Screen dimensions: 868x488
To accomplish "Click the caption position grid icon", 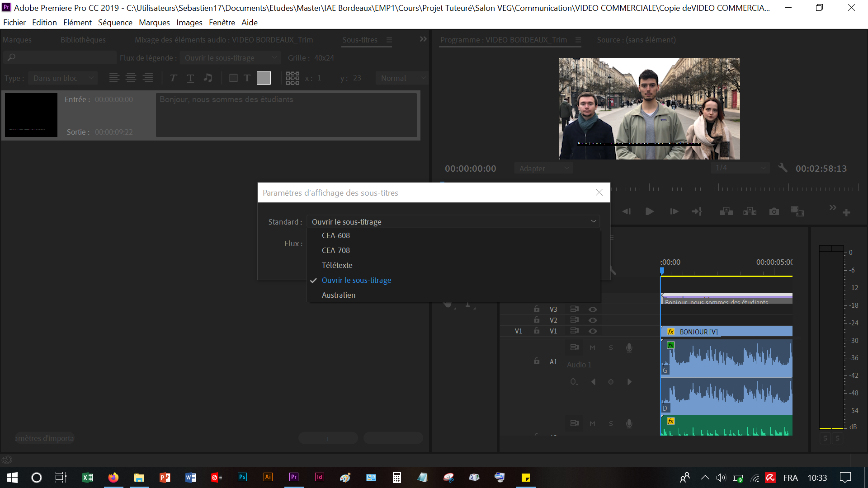I will tap(292, 78).
